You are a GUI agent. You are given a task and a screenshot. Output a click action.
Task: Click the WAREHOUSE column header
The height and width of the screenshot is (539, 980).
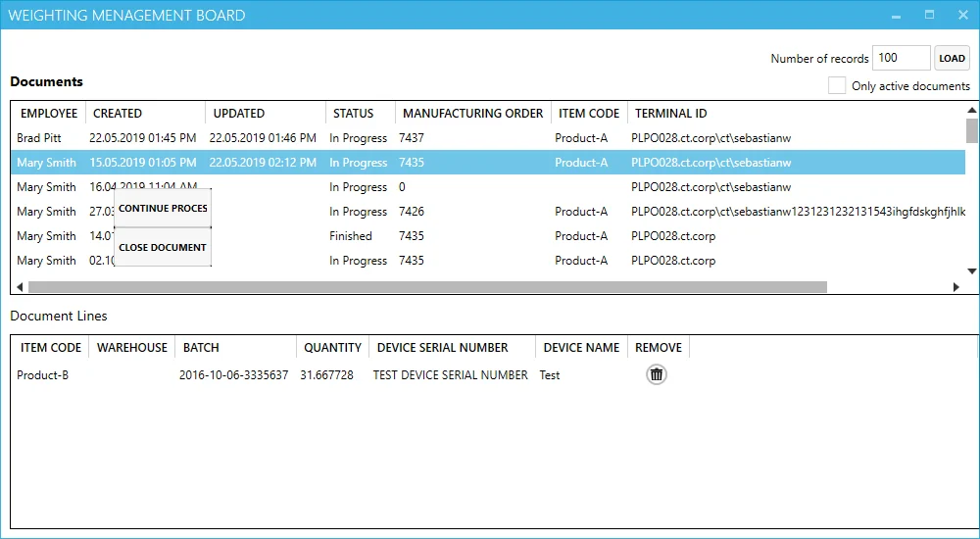(132, 348)
